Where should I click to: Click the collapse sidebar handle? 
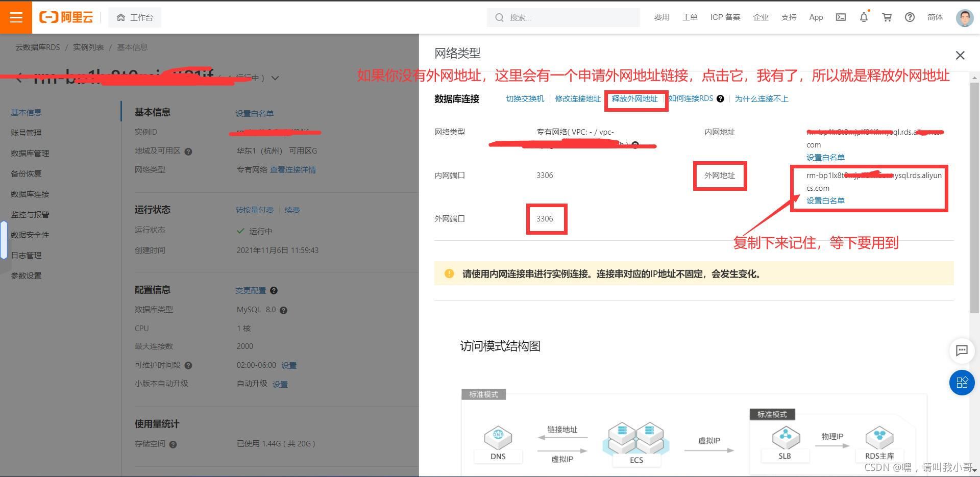point(4,240)
